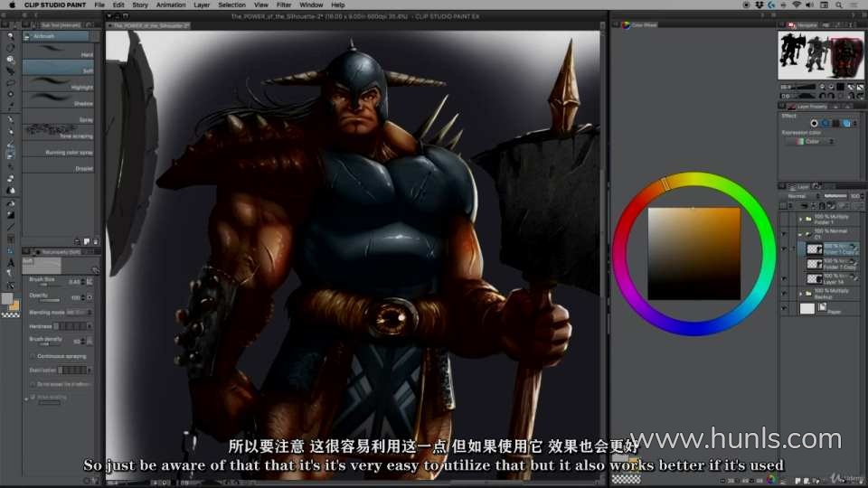Click the Navigator preview thumbnail
Screen dimensions: 868x488
(x=820, y=55)
